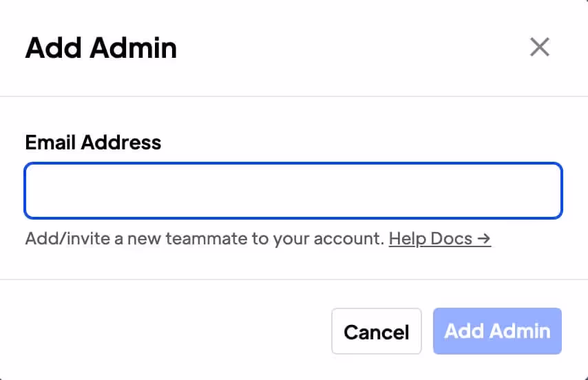
Task: Click the Email Address input field
Action: 293,191
